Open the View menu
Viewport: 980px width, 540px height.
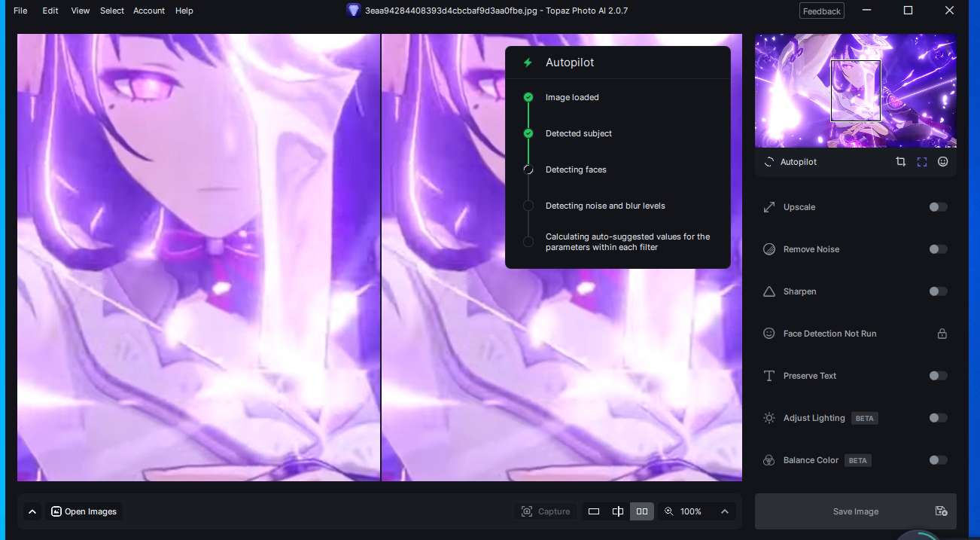click(81, 11)
